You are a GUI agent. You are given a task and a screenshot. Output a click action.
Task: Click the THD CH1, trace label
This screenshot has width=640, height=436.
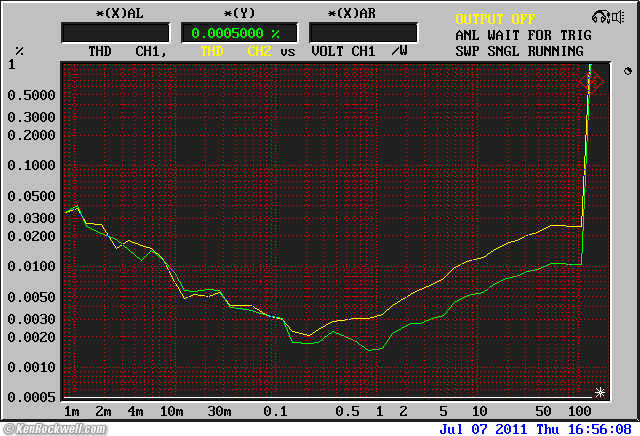[128, 51]
